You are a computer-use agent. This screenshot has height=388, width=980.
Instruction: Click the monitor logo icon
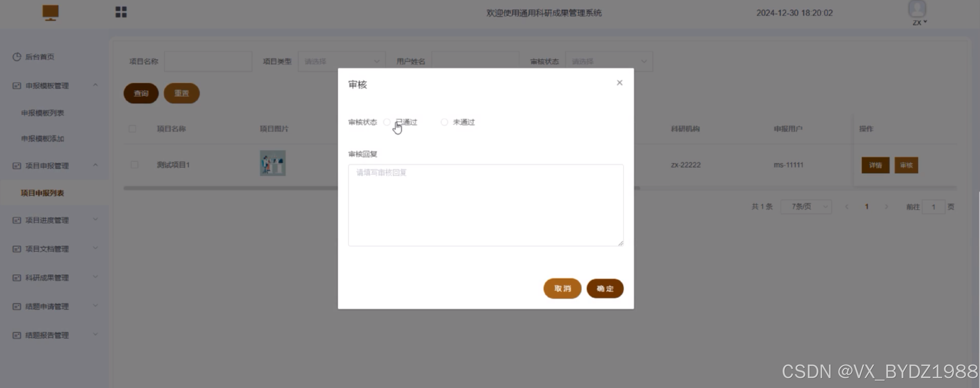tap(50, 12)
